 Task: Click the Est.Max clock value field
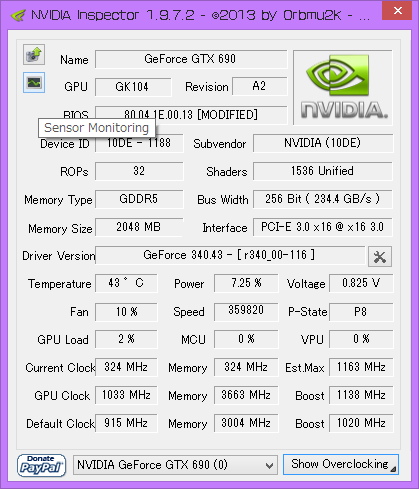pyautogui.click(x=361, y=367)
